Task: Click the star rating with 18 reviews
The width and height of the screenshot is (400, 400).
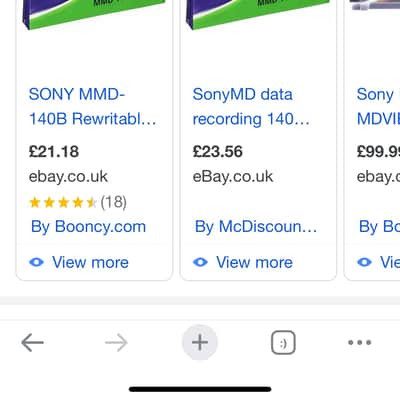Action: 78,202
